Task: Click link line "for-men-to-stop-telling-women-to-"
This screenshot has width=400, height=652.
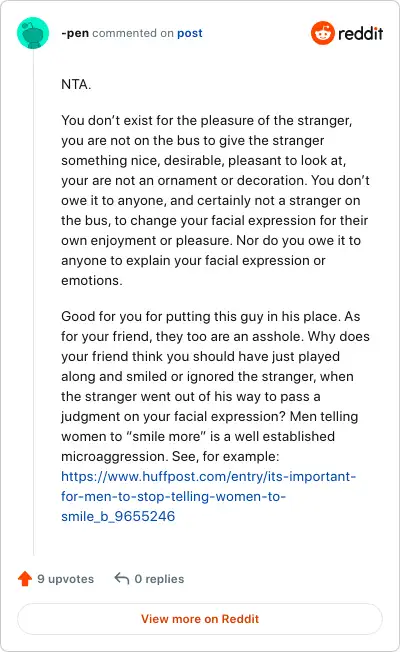Action: 173,496
